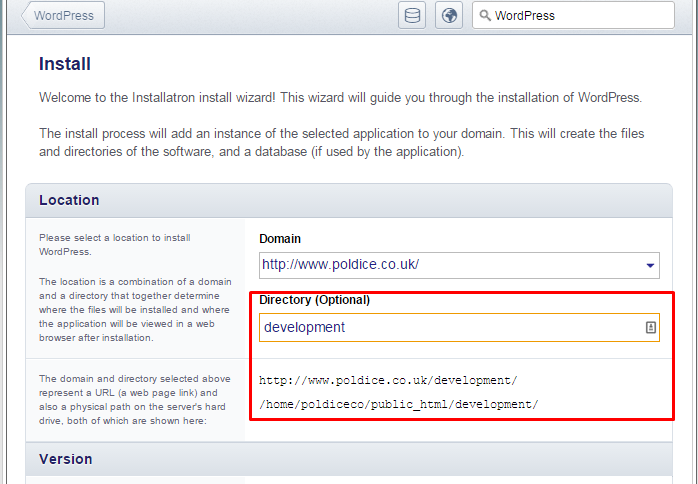
Task: Open the Domain dropdown list
Action: (x=459, y=265)
